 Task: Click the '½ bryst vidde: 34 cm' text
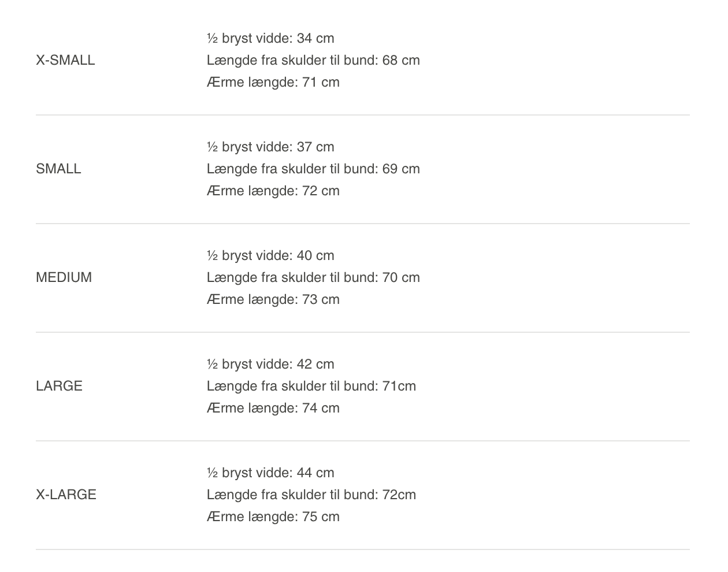(x=270, y=38)
